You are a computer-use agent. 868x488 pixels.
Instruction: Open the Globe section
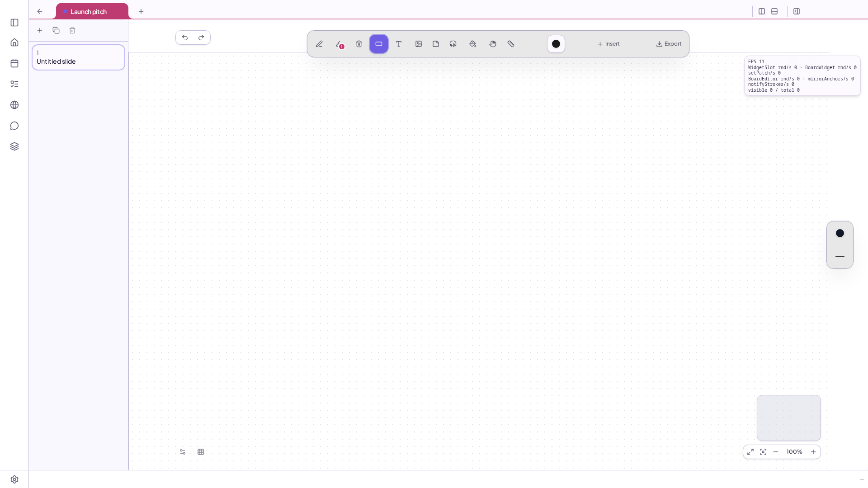(14, 105)
